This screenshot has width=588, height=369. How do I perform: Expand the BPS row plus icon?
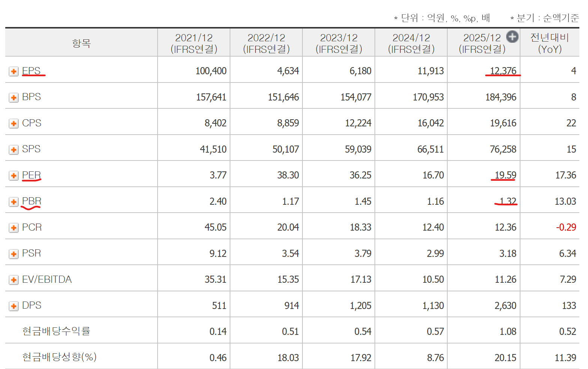coord(14,97)
